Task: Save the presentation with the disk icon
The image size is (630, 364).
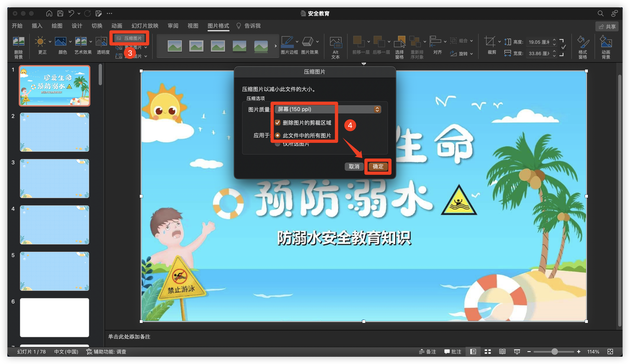Action: click(x=60, y=13)
